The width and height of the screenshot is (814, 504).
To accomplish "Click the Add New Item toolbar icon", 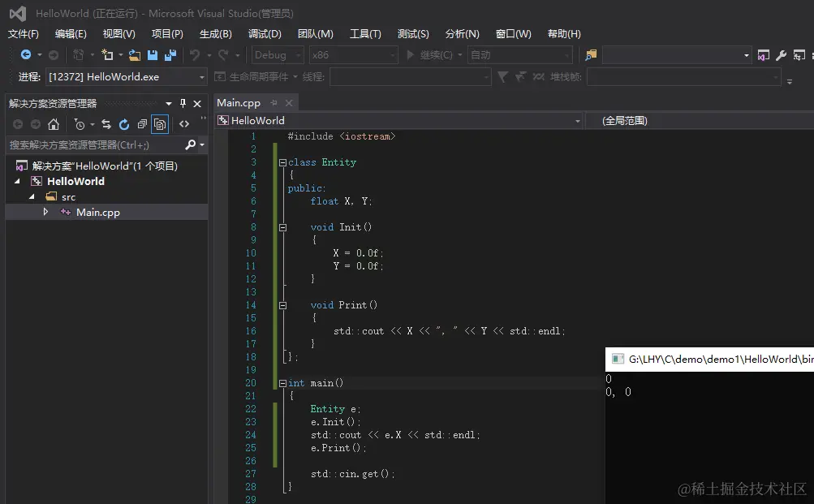I will (107, 54).
